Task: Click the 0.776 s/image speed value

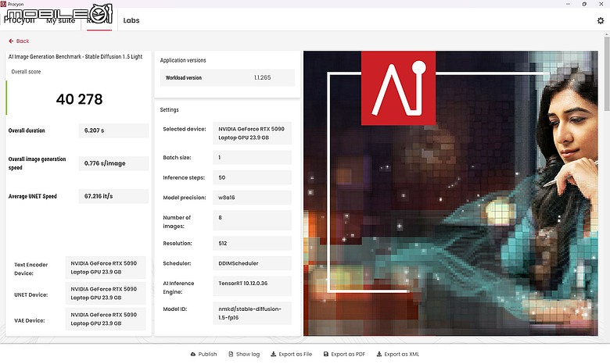Action: [x=113, y=163]
